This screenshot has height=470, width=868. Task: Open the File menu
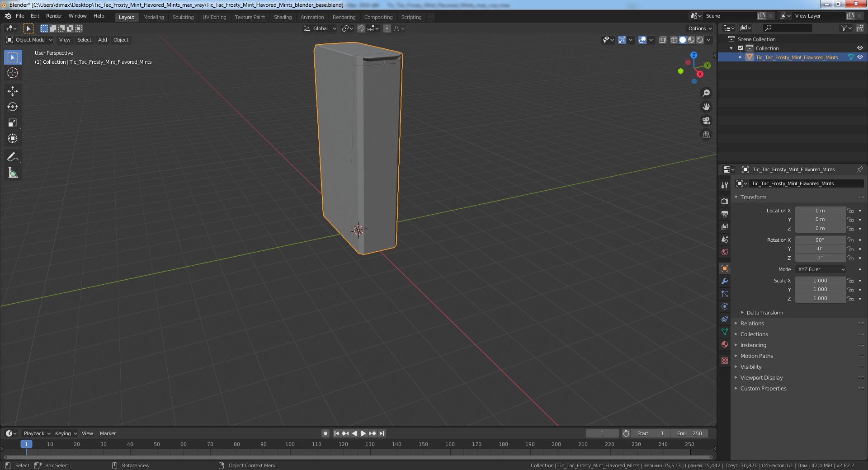pos(20,16)
